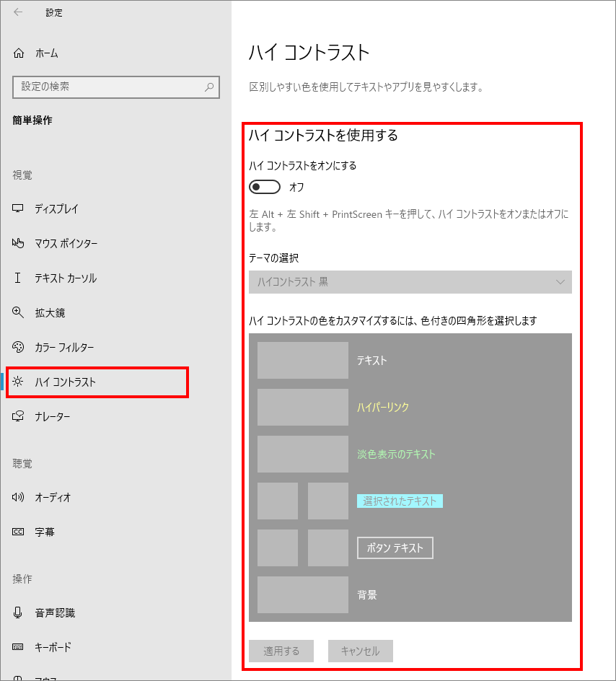Click the ディスプレイ monitor icon

[x=18, y=208]
